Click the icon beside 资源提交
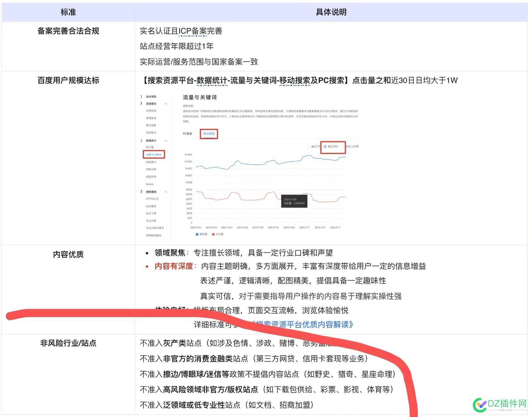The height and width of the screenshot is (417, 532). (141, 104)
